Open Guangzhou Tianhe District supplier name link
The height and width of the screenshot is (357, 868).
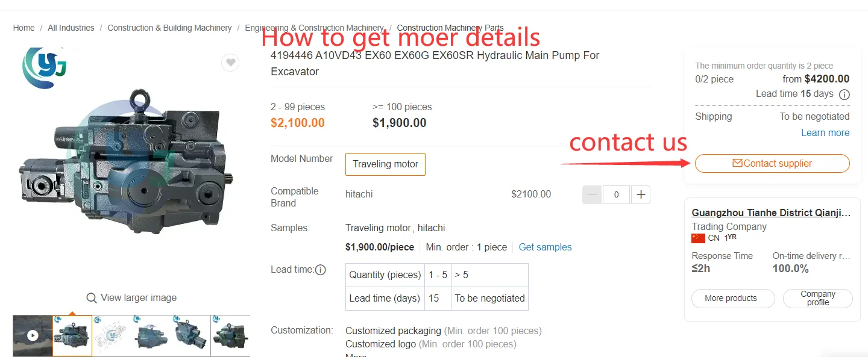(771, 213)
